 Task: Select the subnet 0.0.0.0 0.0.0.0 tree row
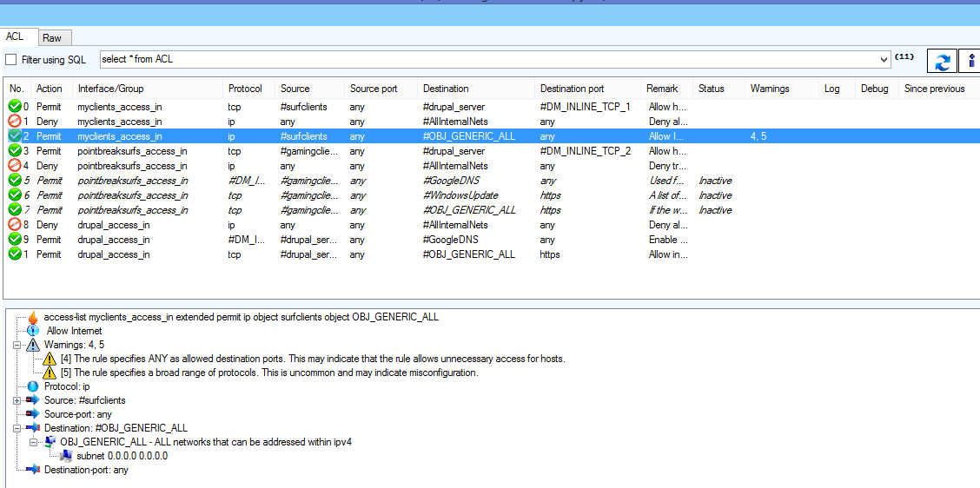[x=122, y=456]
